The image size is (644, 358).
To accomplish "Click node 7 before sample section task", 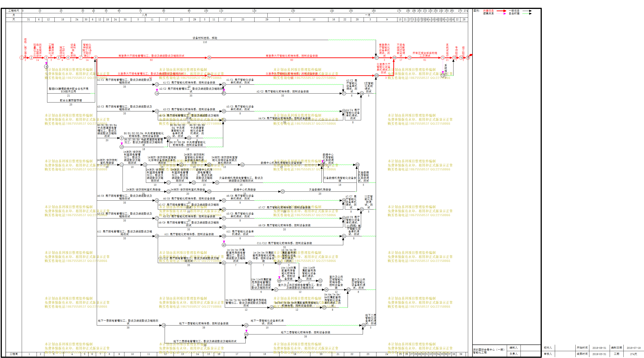I will [x=80, y=58].
